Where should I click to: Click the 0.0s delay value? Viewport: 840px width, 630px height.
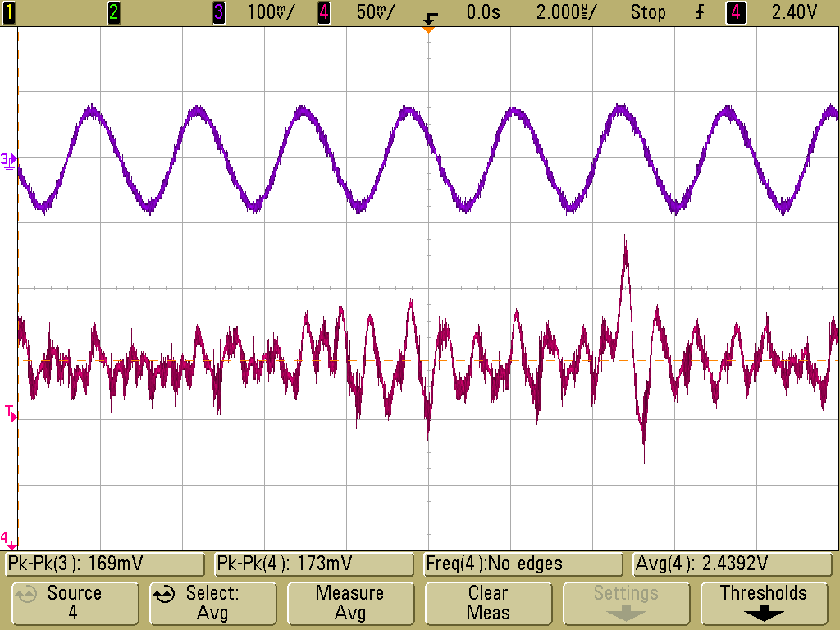(482, 12)
